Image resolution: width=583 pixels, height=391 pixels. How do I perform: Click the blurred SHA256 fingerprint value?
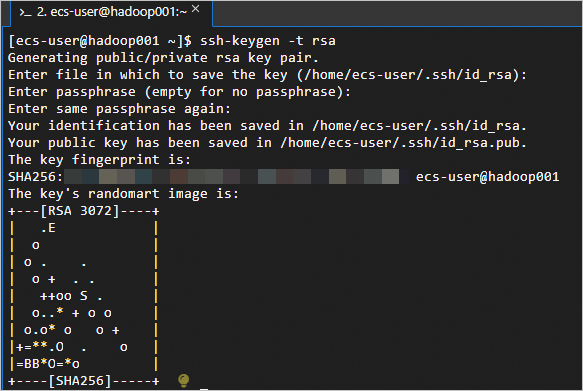point(236,177)
